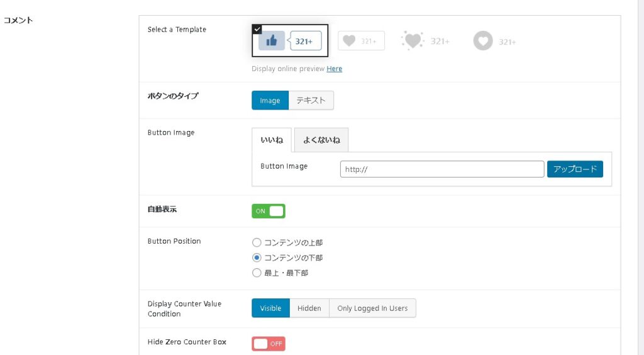Enable the Hide Zero Counter Box switch

(x=269, y=344)
